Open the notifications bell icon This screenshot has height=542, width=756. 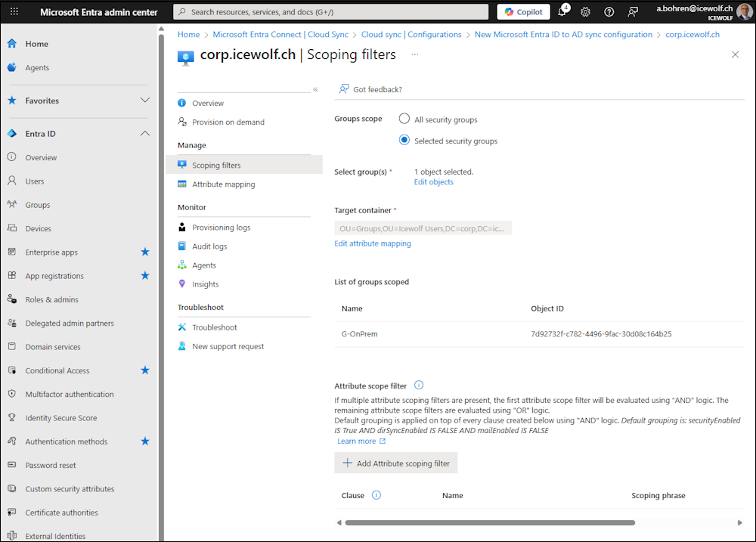pyautogui.click(x=562, y=12)
